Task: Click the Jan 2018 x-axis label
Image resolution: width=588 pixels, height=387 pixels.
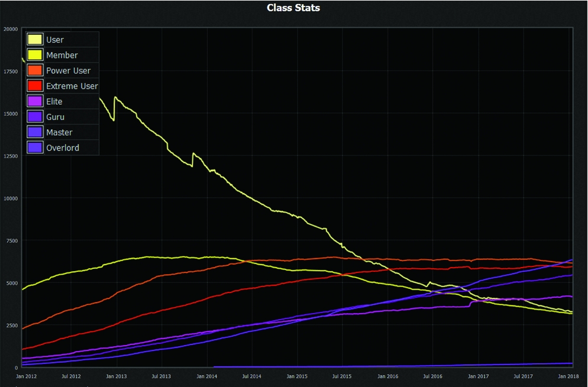Action: (568, 376)
